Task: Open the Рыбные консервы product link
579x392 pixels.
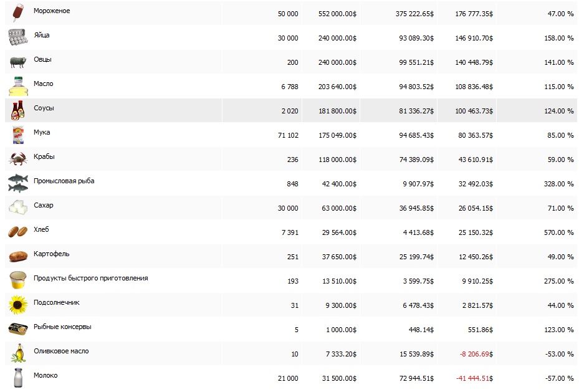Action: pyautogui.click(x=62, y=327)
